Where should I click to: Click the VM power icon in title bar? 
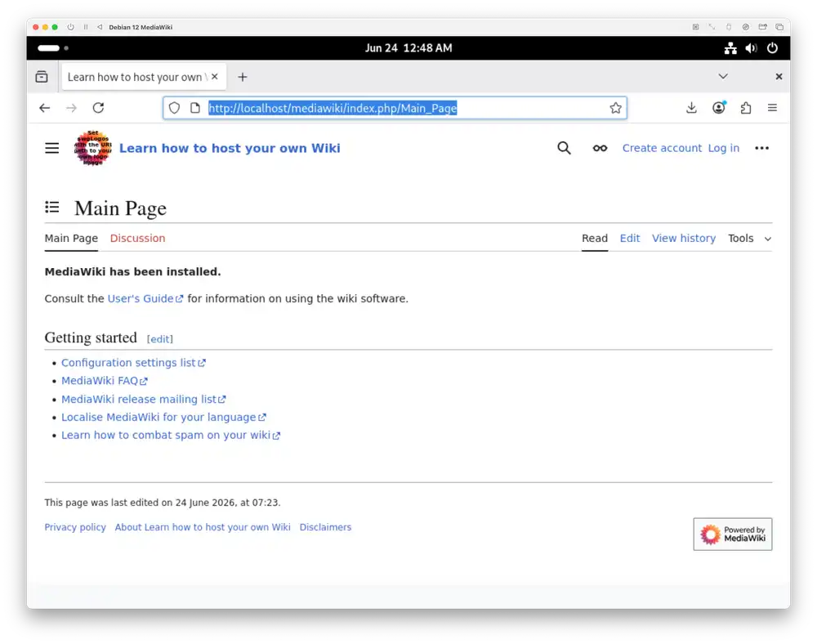(70, 27)
